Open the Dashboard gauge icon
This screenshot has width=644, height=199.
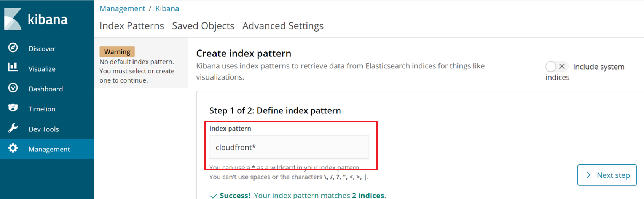click(x=13, y=88)
